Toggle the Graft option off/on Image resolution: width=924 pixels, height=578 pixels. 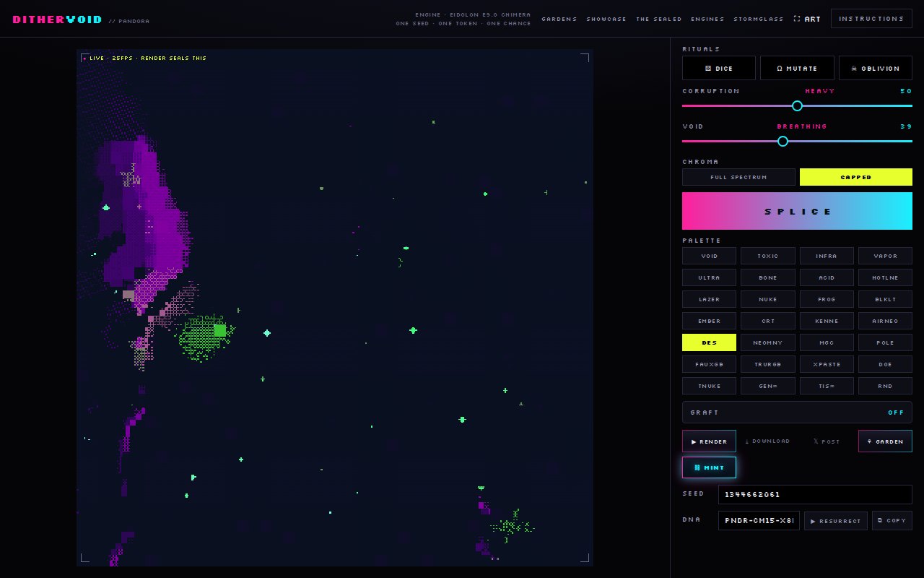[x=797, y=413]
